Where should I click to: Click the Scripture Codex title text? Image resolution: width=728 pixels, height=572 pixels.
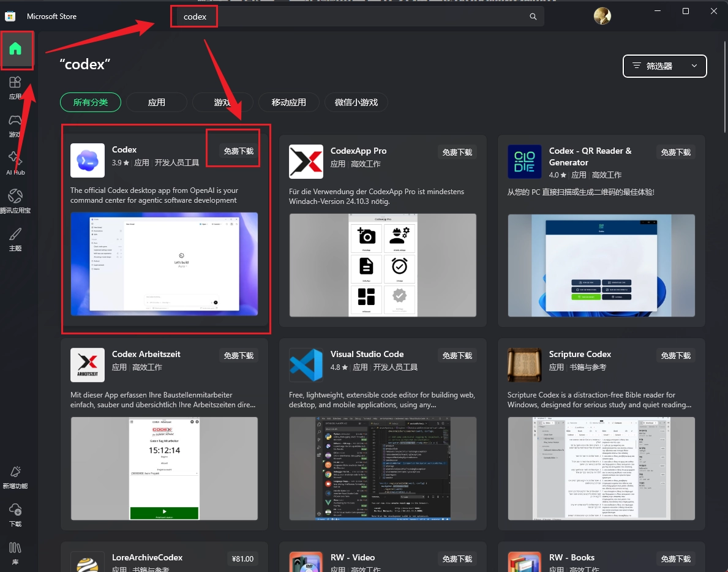(580, 354)
